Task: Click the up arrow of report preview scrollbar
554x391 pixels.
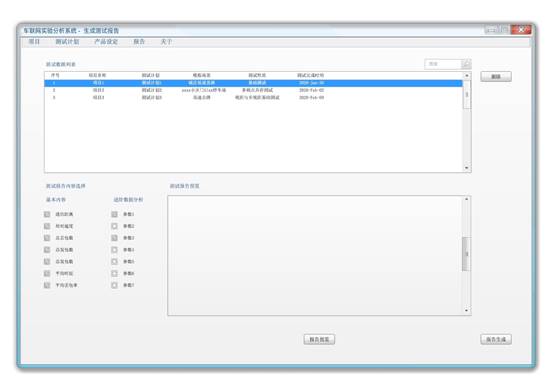Action: (x=467, y=199)
